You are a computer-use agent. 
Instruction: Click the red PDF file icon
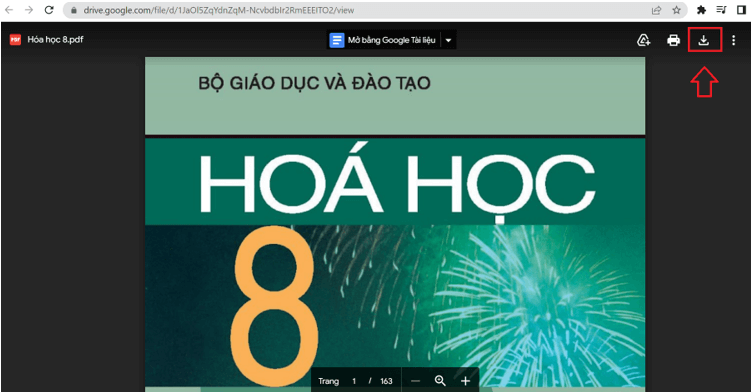coord(15,40)
